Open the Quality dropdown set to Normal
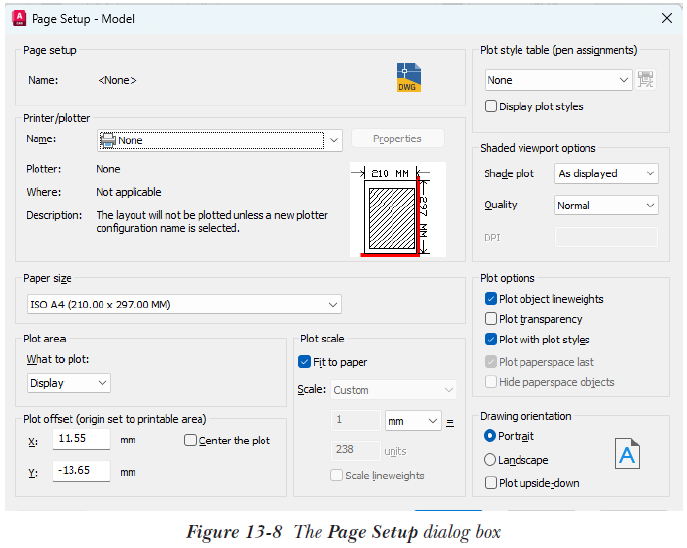Screen dimensions: 687x548 coord(606,205)
